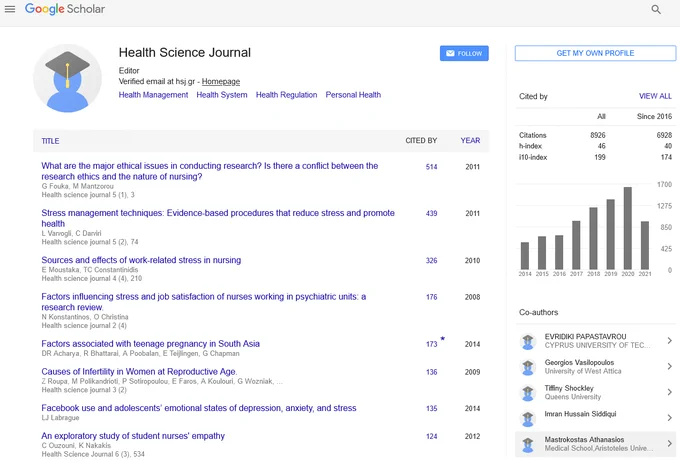Open student nurses' empathy article
The image size is (680, 463).
[133, 436]
